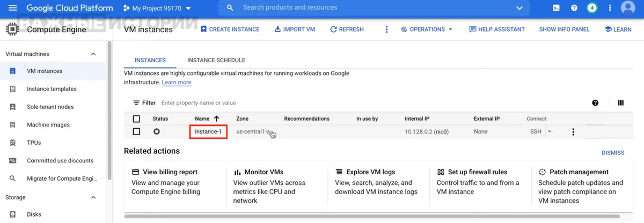Click the REFRESH button
The image size is (644, 223).
(347, 29)
